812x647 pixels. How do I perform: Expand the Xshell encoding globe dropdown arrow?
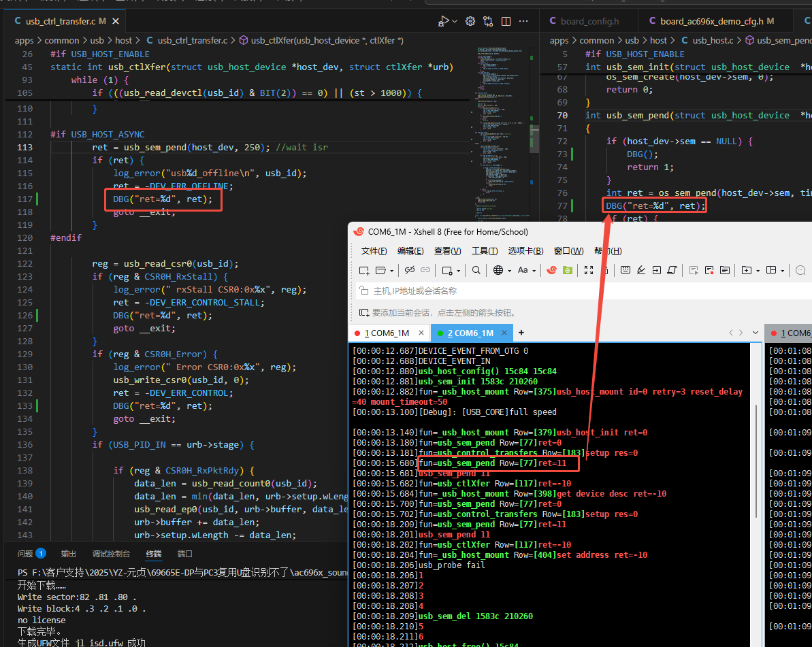510,271
